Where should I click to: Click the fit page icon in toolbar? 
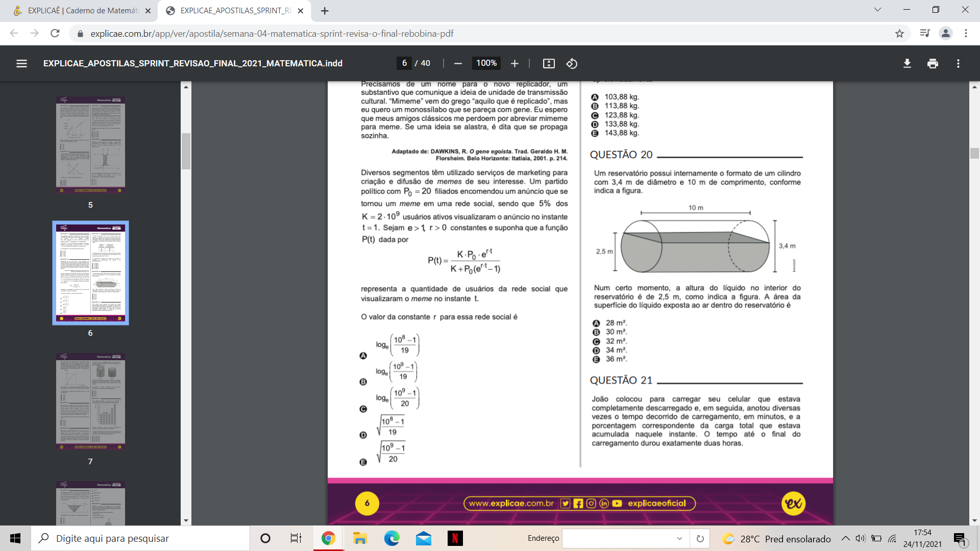[x=549, y=63]
